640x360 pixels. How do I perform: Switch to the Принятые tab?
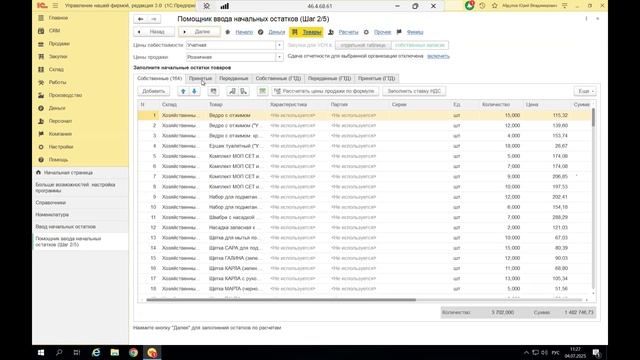click(200, 78)
